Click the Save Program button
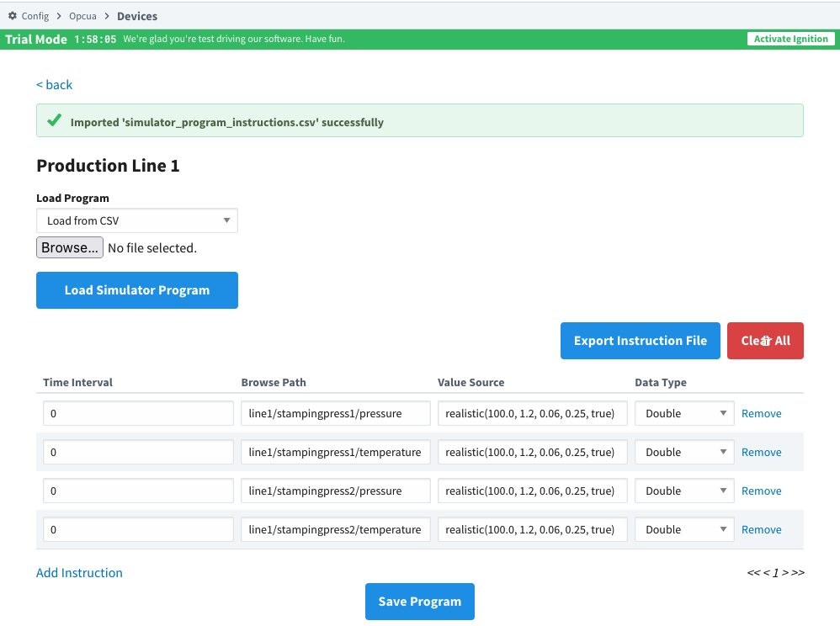Image resolution: width=840 pixels, height=626 pixels. point(420,602)
